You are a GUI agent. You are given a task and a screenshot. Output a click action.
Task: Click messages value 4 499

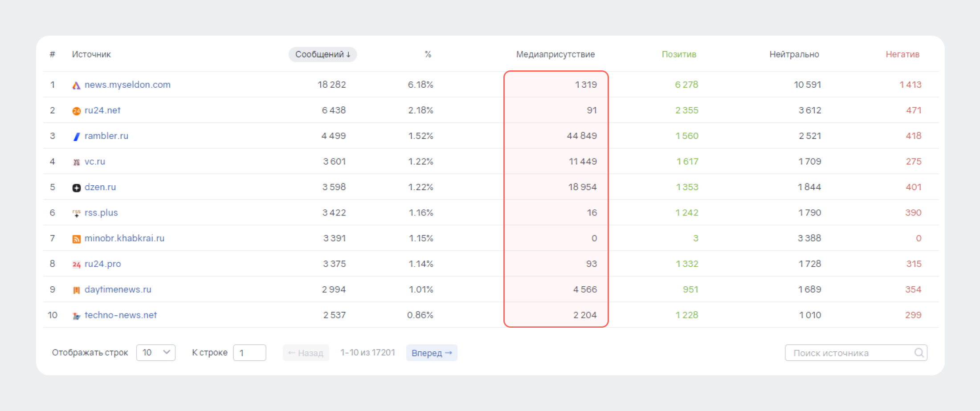[334, 136]
